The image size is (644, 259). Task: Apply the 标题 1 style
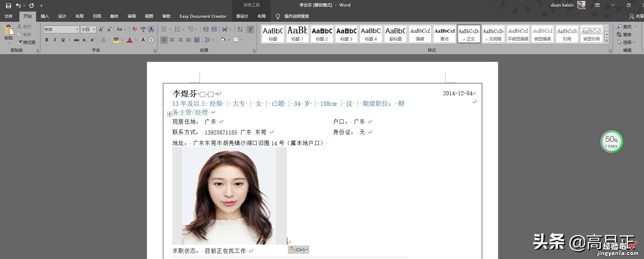coord(297,34)
